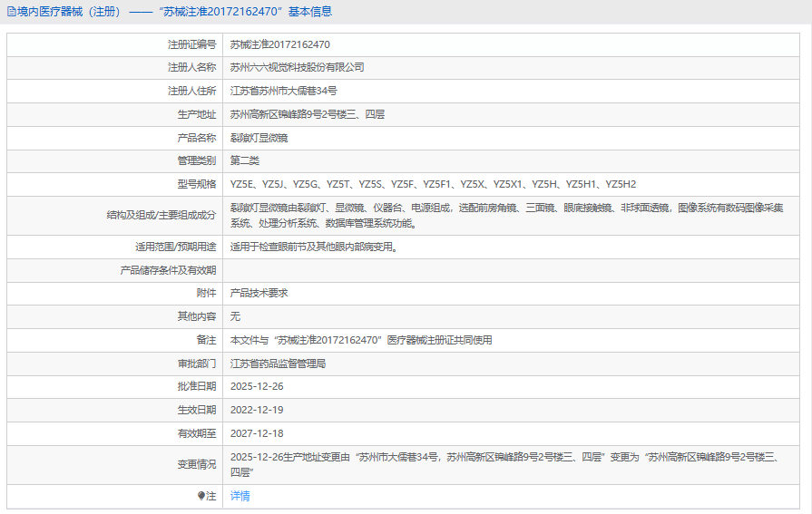Select address 江苏省苏州市大儒巷34号

(284, 91)
